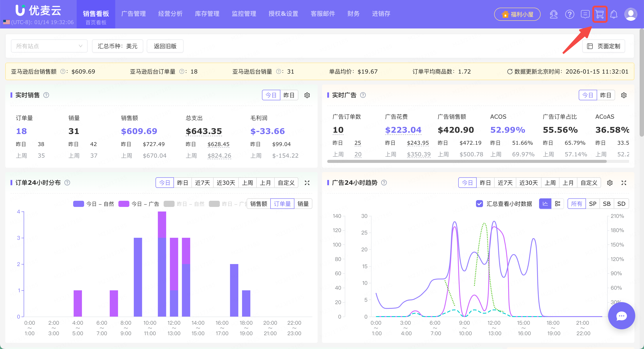The image size is (644, 349).
Task: Open the 汇总币种: 美元 currency selector
Action: click(x=117, y=46)
